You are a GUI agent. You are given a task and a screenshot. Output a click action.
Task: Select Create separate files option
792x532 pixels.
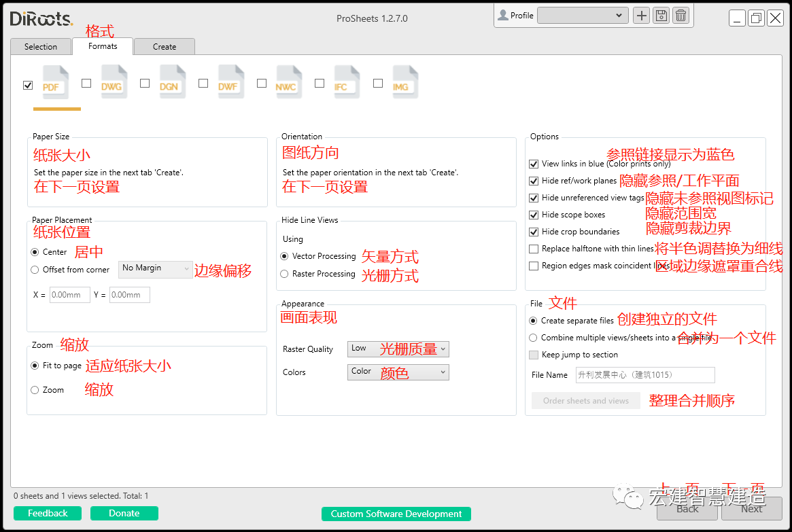coord(533,321)
